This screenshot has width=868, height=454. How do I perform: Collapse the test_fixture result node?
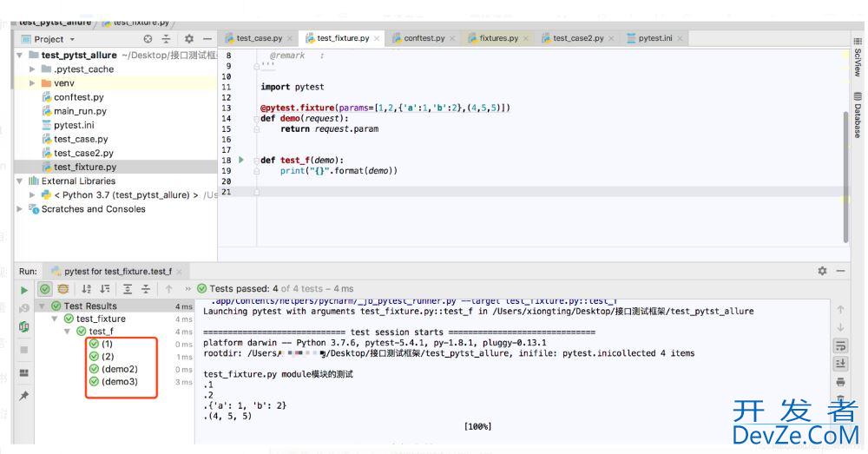[54, 319]
